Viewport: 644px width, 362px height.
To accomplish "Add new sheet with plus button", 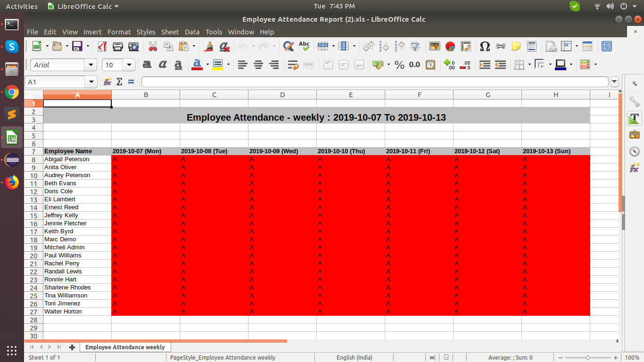I will point(72,347).
